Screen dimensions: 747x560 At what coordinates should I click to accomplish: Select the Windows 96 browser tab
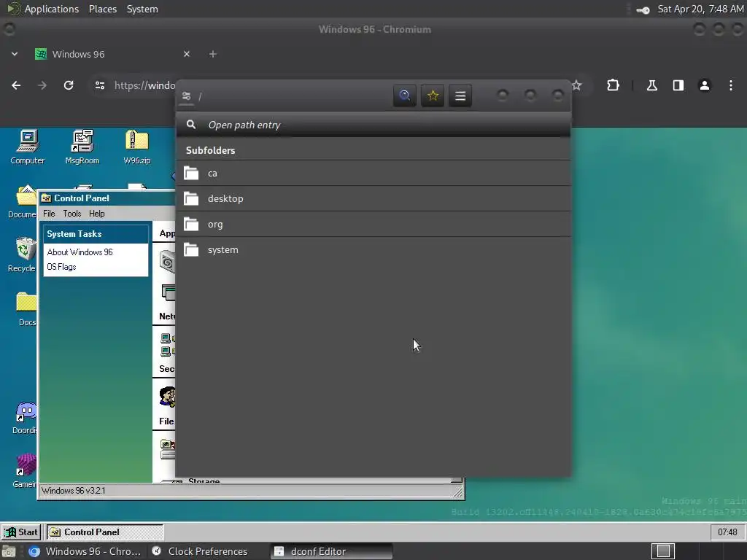(x=113, y=54)
